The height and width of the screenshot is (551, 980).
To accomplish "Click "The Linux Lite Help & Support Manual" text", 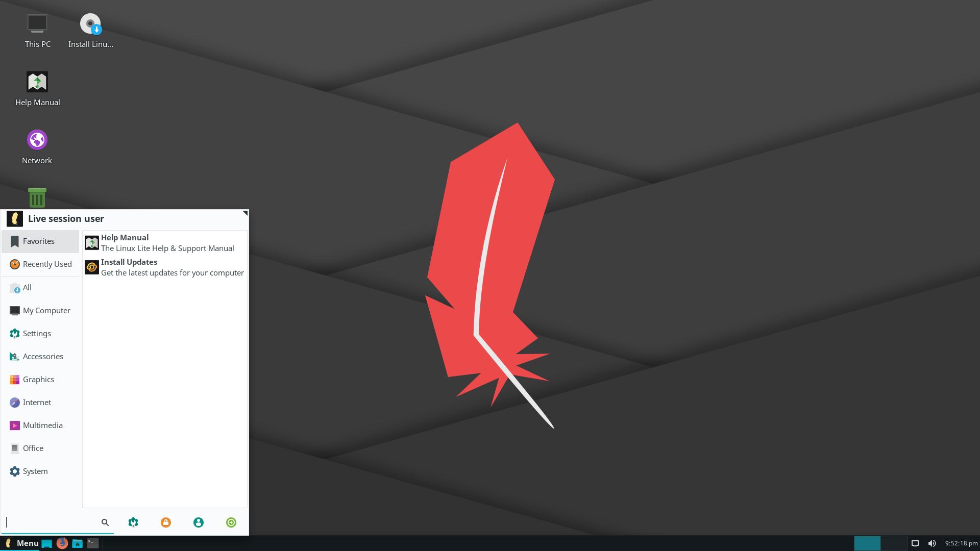I will click(x=167, y=248).
